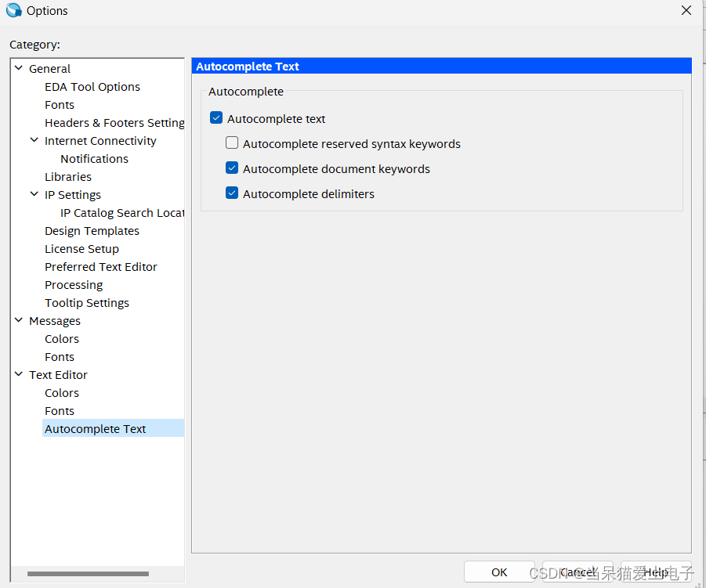
Task: Open the Processing settings
Action: [x=74, y=285]
